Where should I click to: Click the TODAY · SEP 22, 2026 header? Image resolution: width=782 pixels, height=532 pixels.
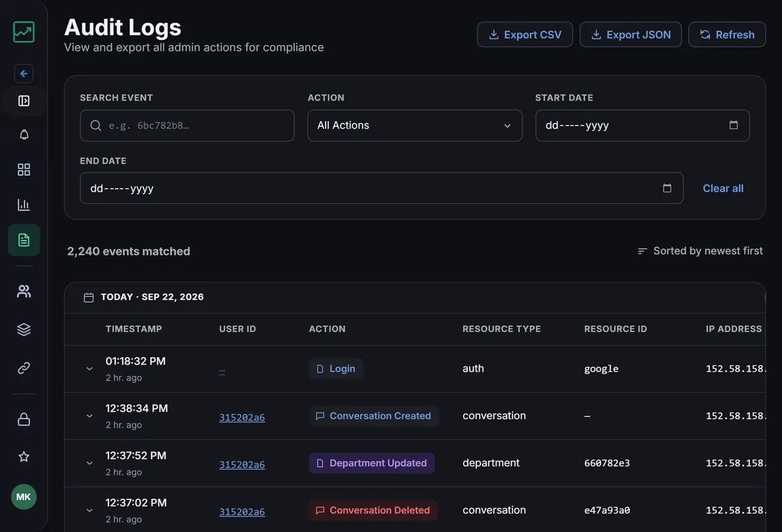[152, 297]
